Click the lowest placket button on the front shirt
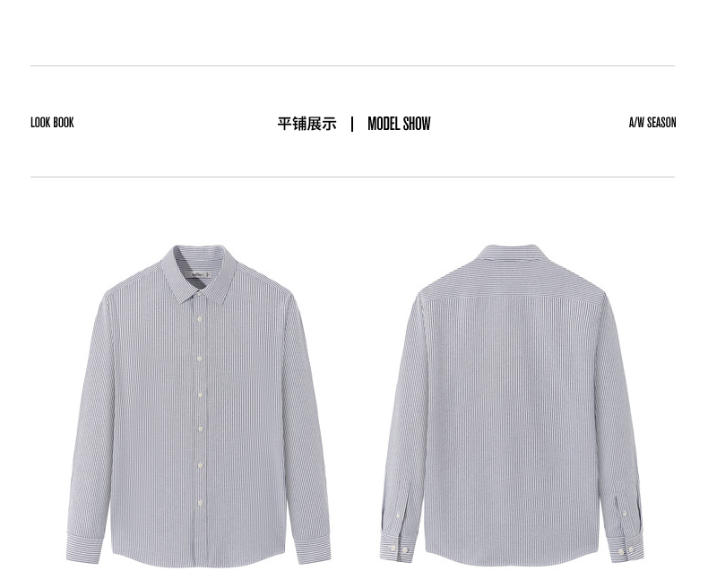This screenshot has height=588, width=708. [200, 502]
